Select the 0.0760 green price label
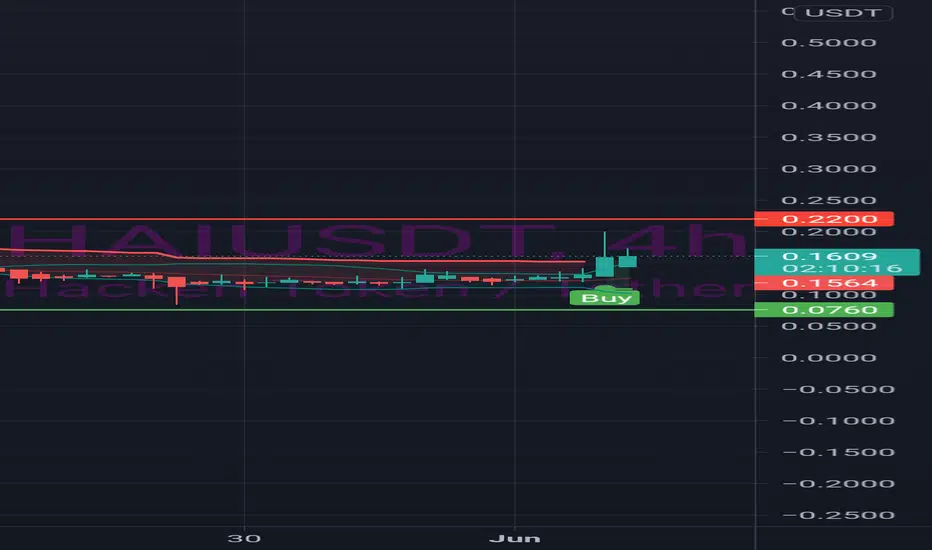Viewport: 932px width, 550px height. (x=824, y=310)
